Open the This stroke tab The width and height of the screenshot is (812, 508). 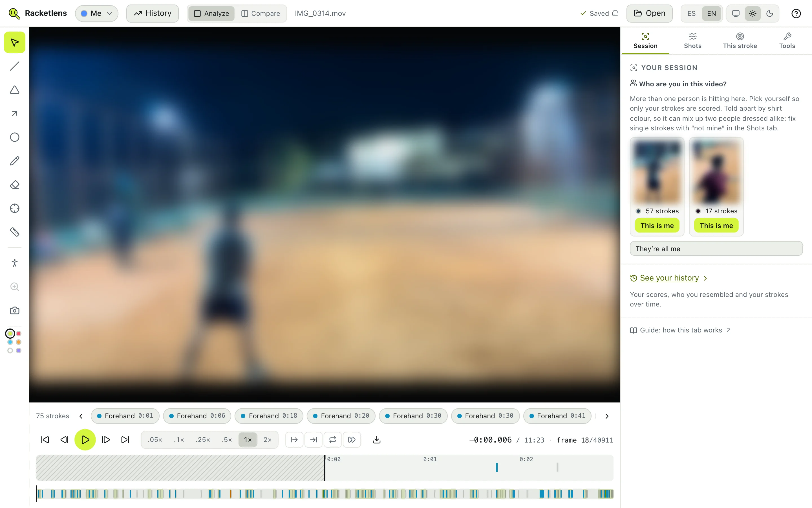[740, 41]
